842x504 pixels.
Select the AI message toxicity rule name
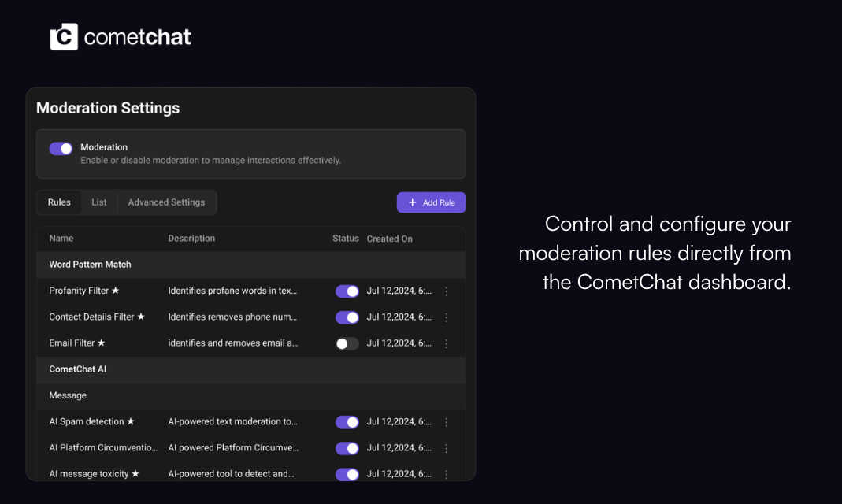[x=89, y=474]
